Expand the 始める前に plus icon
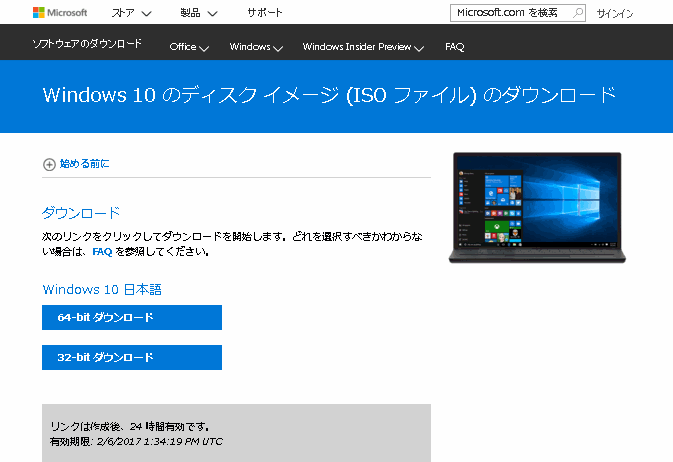The width and height of the screenshot is (673, 462). (49, 164)
